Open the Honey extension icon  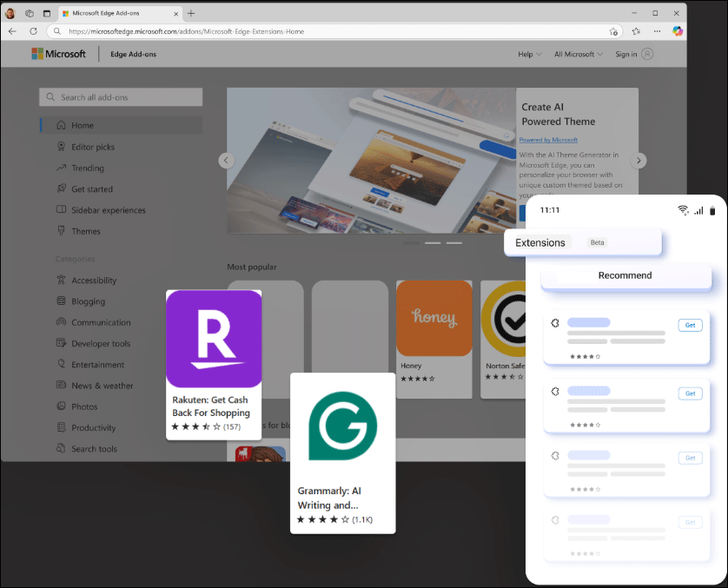(x=434, y=319)
